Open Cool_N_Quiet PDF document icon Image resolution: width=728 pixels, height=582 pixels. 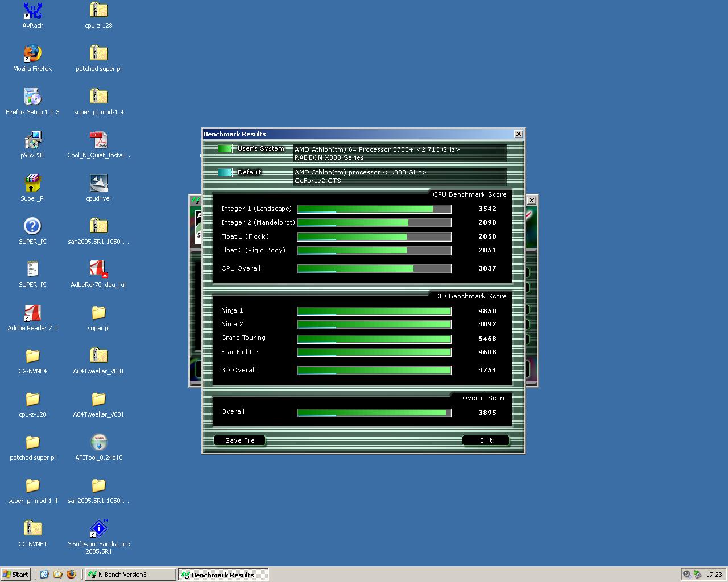(98, 140)
